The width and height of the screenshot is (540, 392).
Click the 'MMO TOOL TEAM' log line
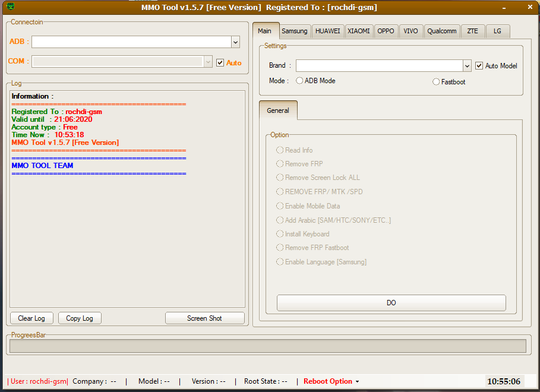[42, 166]
